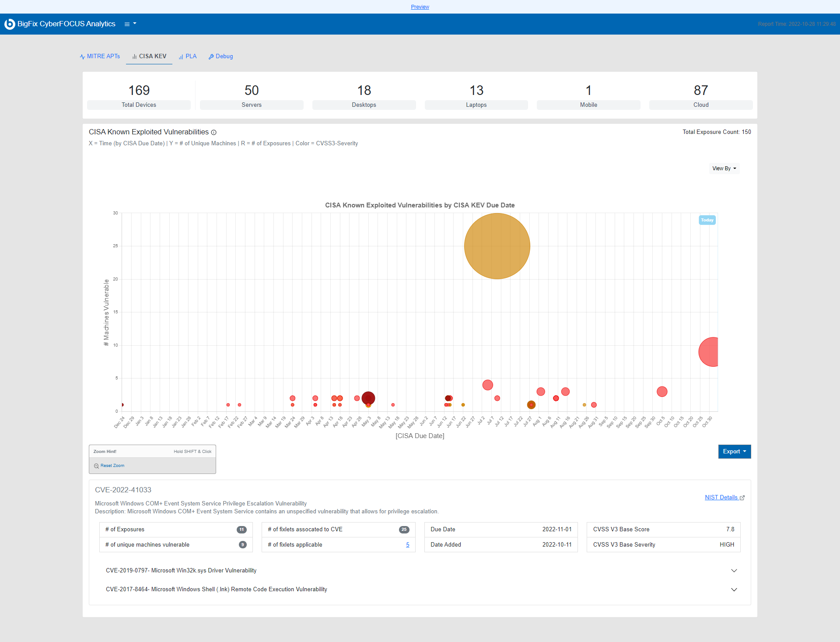
Task: Click the Reset Zoom magnifier icon
Action: 96,466
